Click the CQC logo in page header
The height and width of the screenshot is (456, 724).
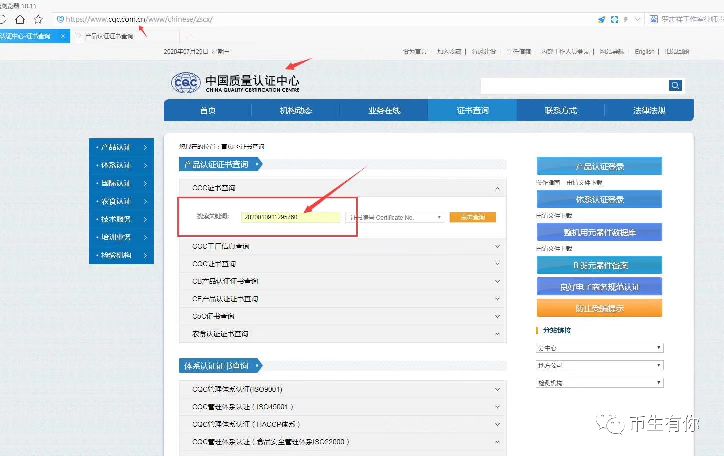point(235,83)
